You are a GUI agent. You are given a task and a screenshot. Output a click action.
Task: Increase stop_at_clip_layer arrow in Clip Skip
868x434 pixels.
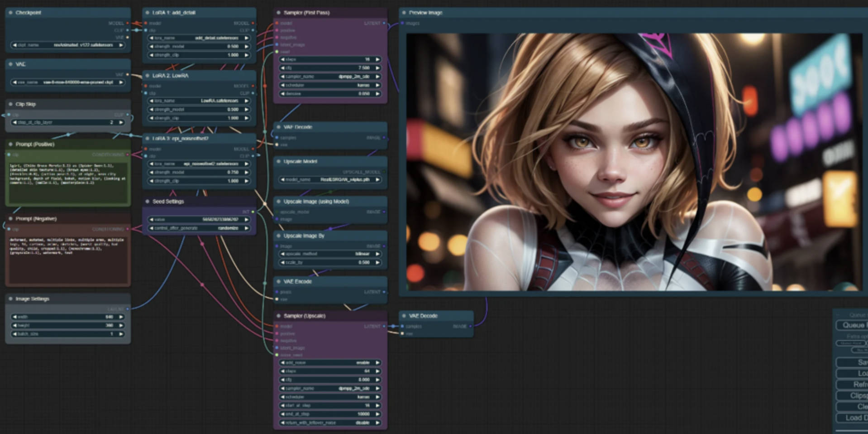coord(121,122)
